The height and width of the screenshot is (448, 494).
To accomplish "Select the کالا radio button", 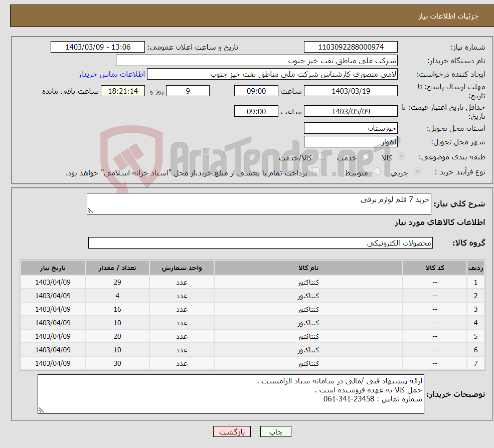I will pos(401,156).
